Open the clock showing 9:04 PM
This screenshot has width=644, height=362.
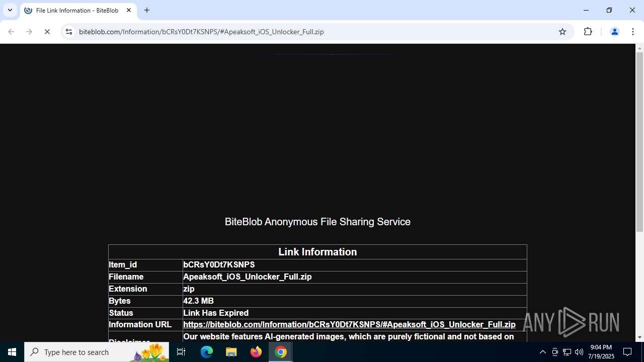[602, 352]
